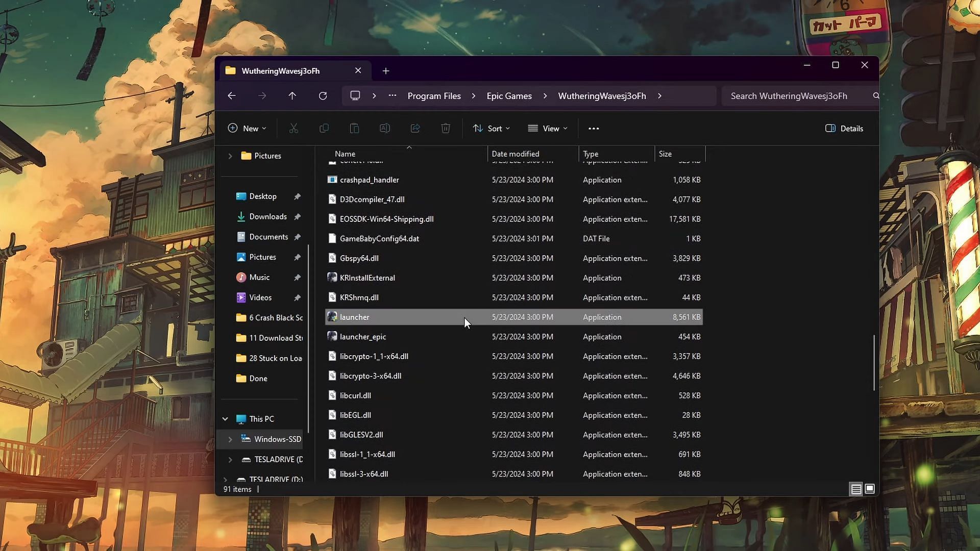Expand the Pictures tree node
The width and height of the screenshot is (980, 551).
tap(230, 156)
